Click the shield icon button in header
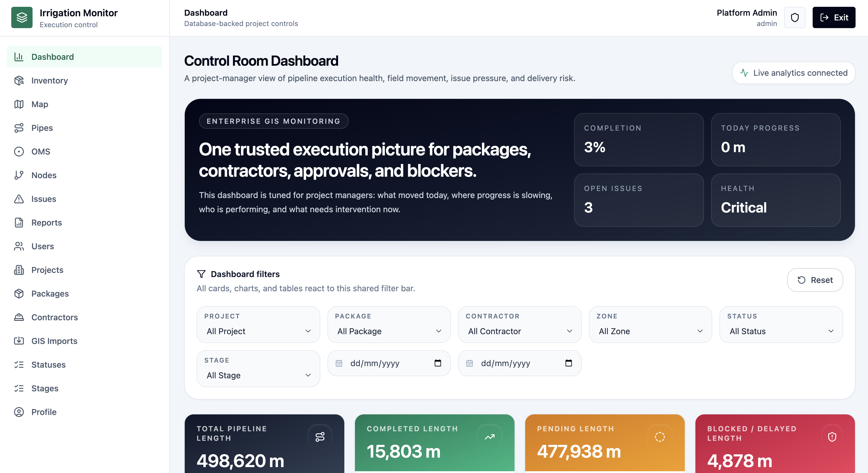This screenshot has height=473, width=868. [795, 17]
